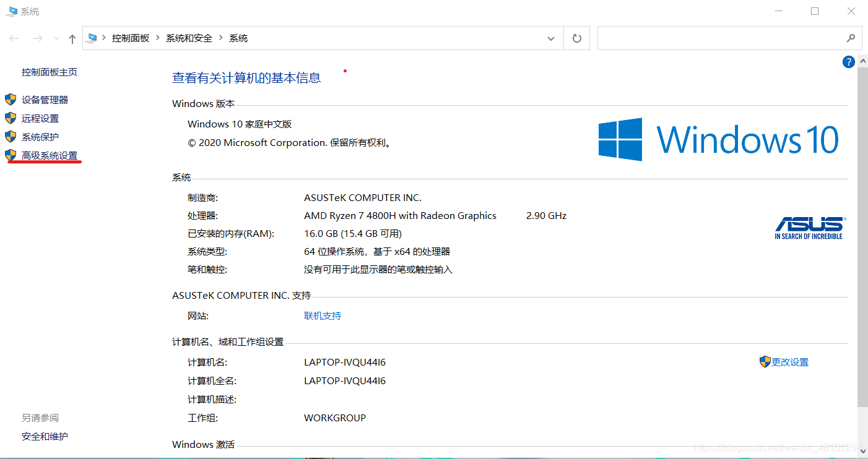Open recent locations dropdown arrow
The height and width of the screenshot is (459, 868).
point(57,38)
